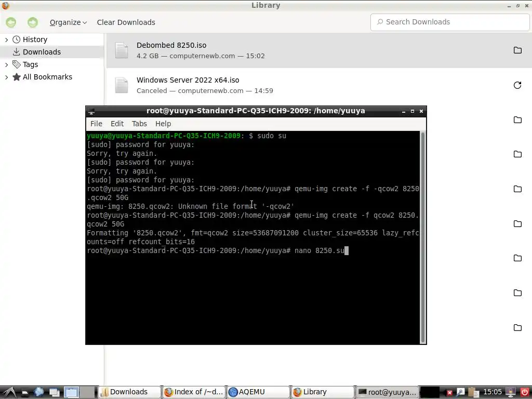The height and width of the screenshot is (399, 532).
Task: Click the first 'Sorry, try again.' line
Action: 122,154
